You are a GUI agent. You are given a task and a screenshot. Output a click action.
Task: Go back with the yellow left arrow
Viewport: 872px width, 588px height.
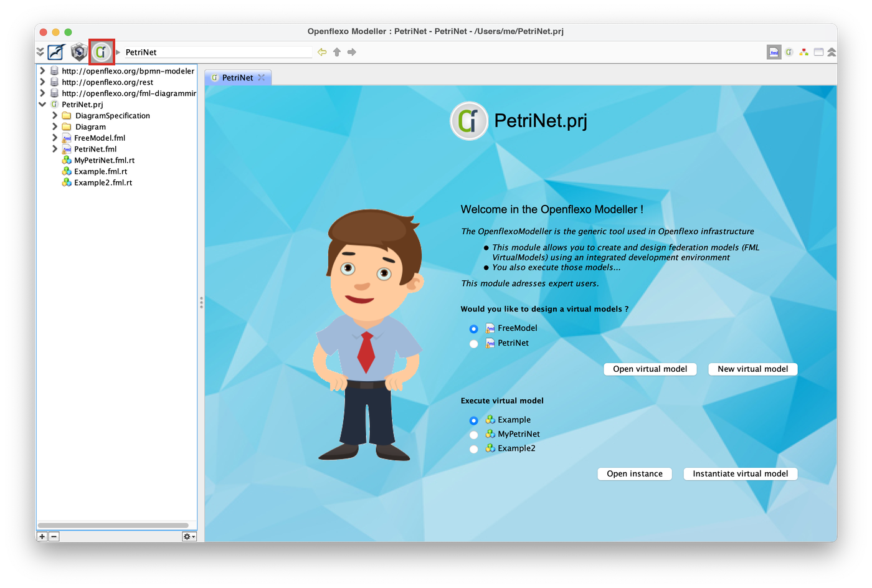point(322,52)
